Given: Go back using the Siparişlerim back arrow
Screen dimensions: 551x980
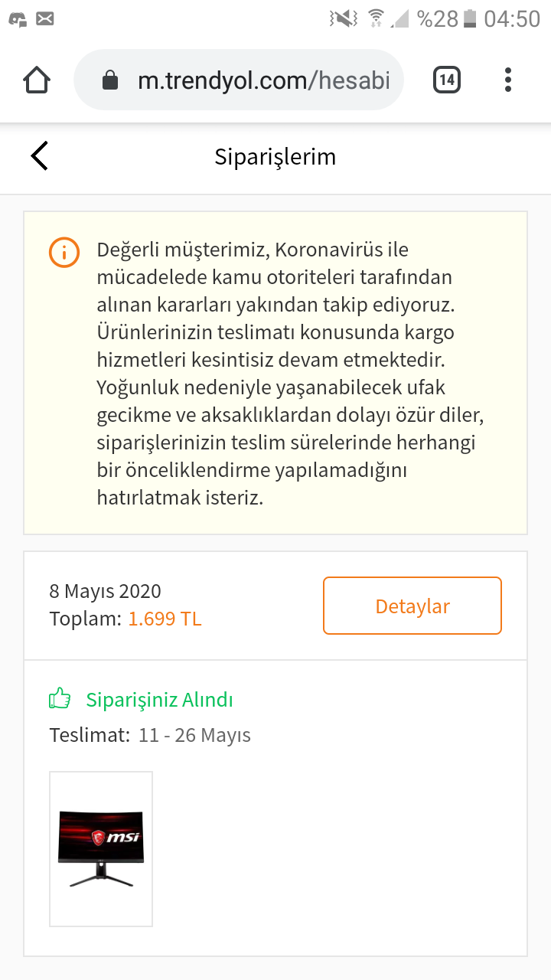Looking at the screenshot, I should click(x=40, y=156).
